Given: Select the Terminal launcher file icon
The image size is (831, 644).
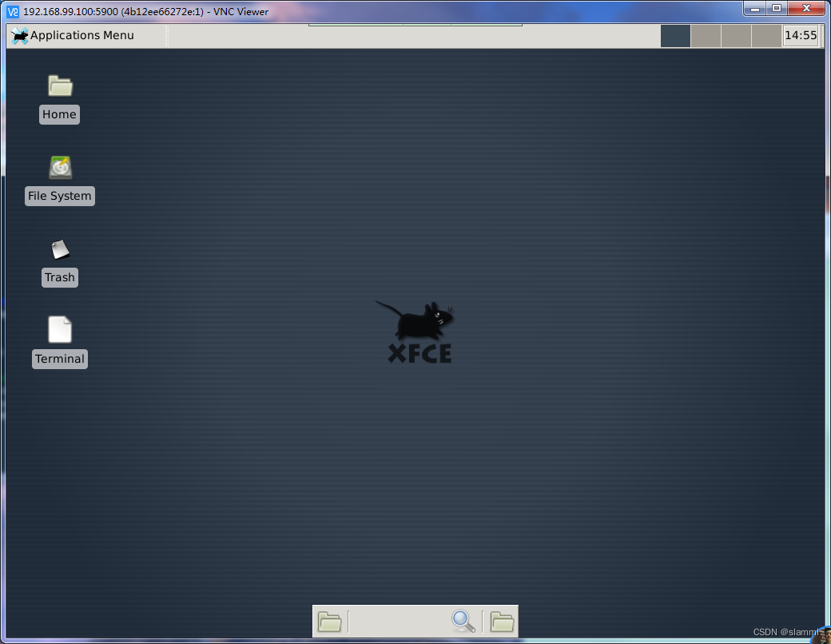Looking at the screenshot, I should 60,330.
